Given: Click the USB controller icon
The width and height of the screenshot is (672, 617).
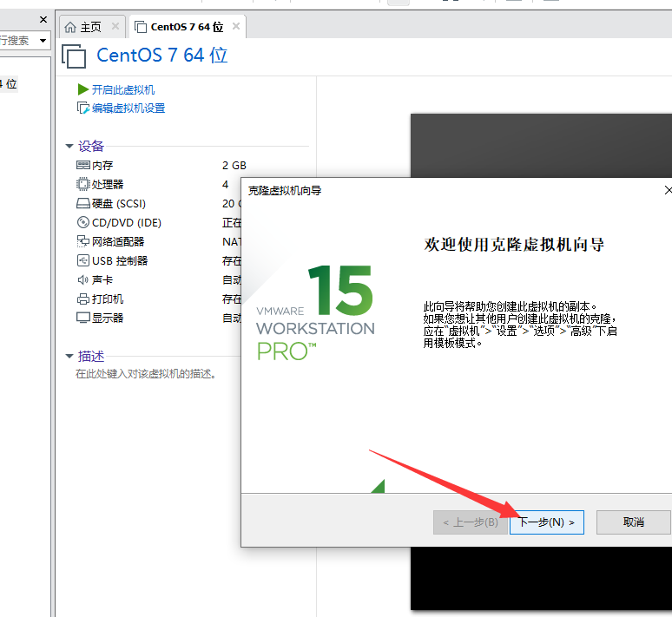Looking at the screenshot, I should click(82, 260).
